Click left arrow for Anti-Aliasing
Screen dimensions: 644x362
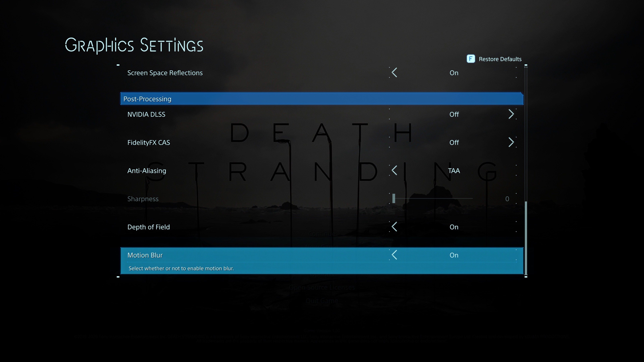click(x=394, y=171)
